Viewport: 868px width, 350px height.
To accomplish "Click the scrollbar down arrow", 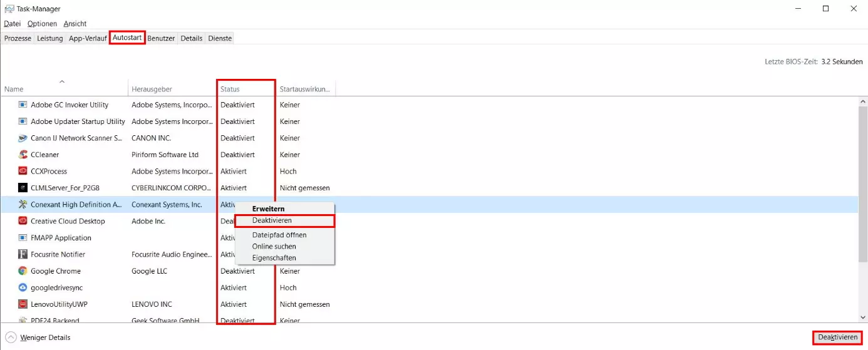I will [863, 317].
